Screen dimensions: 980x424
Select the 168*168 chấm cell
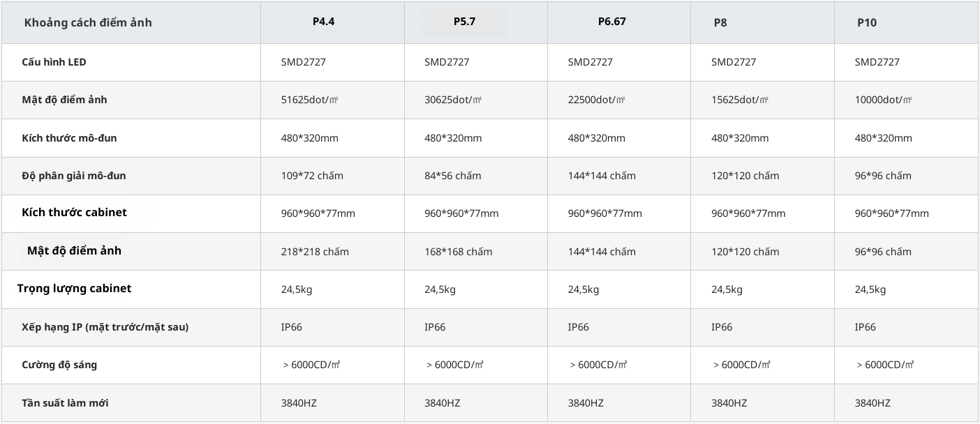[x=458, y=252]
